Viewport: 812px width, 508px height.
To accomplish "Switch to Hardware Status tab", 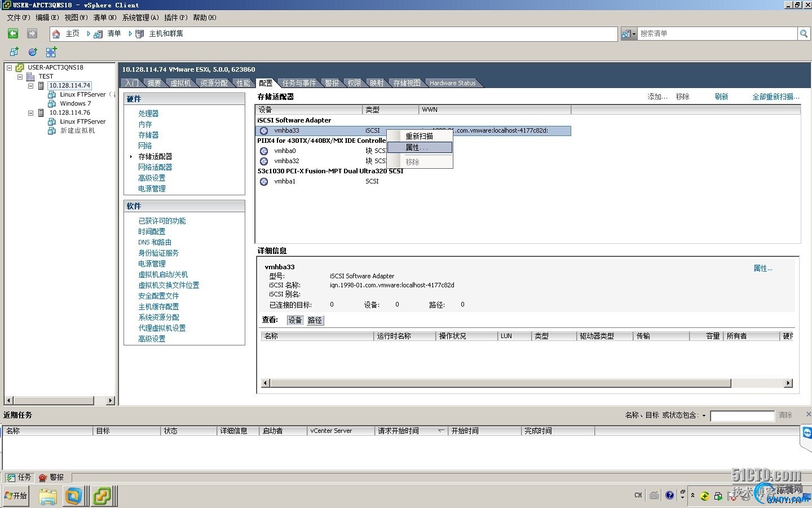I will tap(452, 83).
